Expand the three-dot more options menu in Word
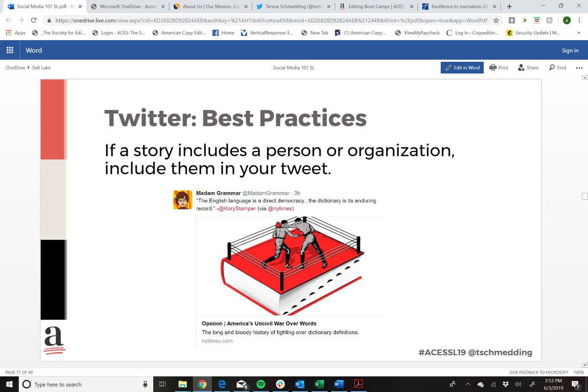The height and width of the screenshot is (392, 588). (x=580, y=68)
